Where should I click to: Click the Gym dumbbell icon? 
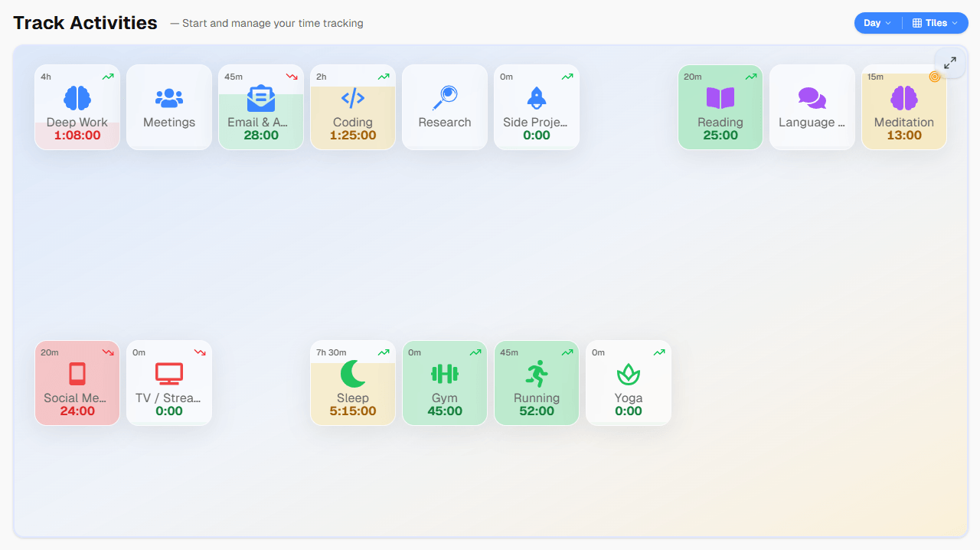pos(445,374)
